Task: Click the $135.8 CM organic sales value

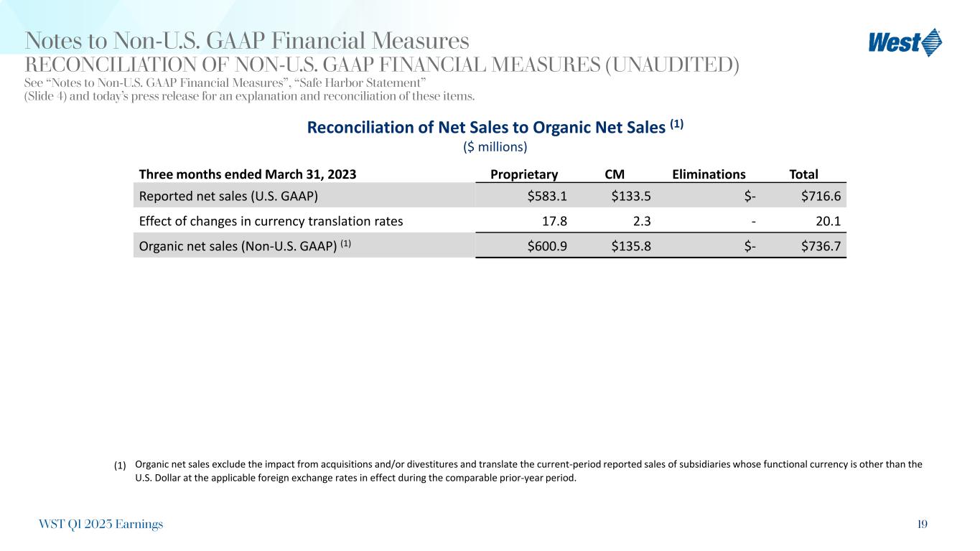Action: click(x=631, y=245)
